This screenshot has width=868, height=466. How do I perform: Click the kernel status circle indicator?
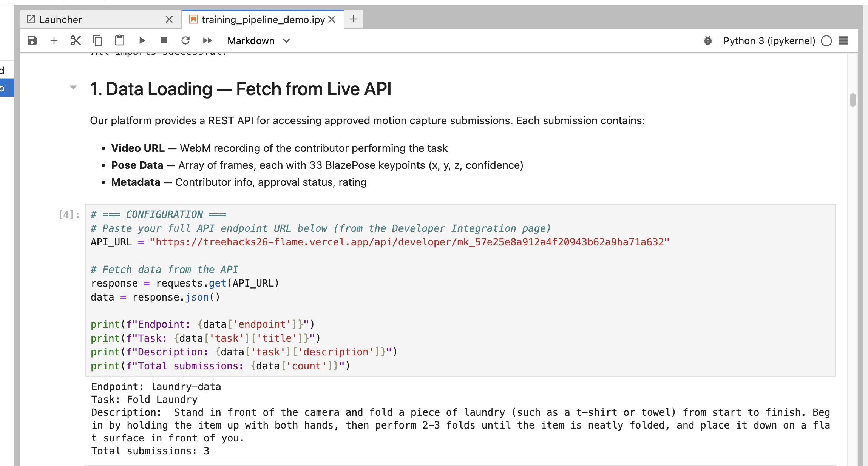[x=826, y=41]
